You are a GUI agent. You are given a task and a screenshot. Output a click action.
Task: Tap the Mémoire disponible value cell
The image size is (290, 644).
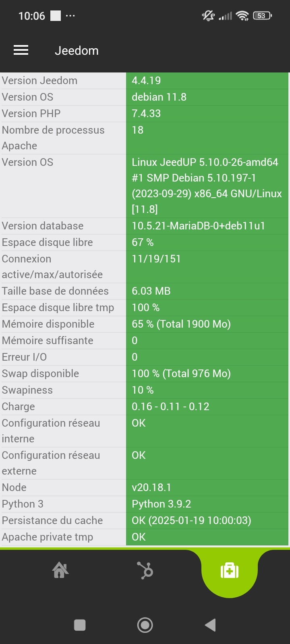(x=207, y=324)
